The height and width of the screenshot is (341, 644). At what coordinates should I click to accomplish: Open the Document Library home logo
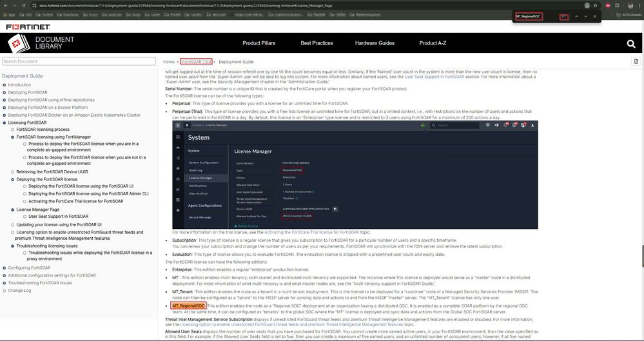41,43
